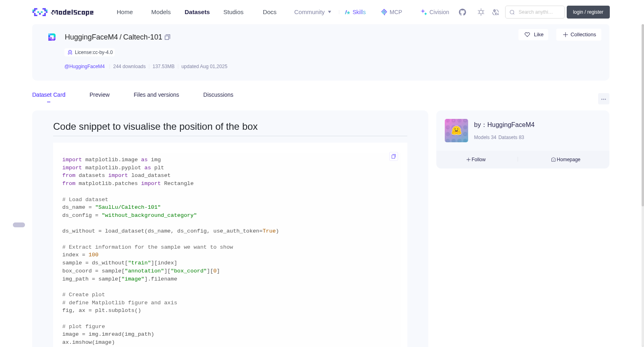
Task: Open the Docs page
Action: 270,12
